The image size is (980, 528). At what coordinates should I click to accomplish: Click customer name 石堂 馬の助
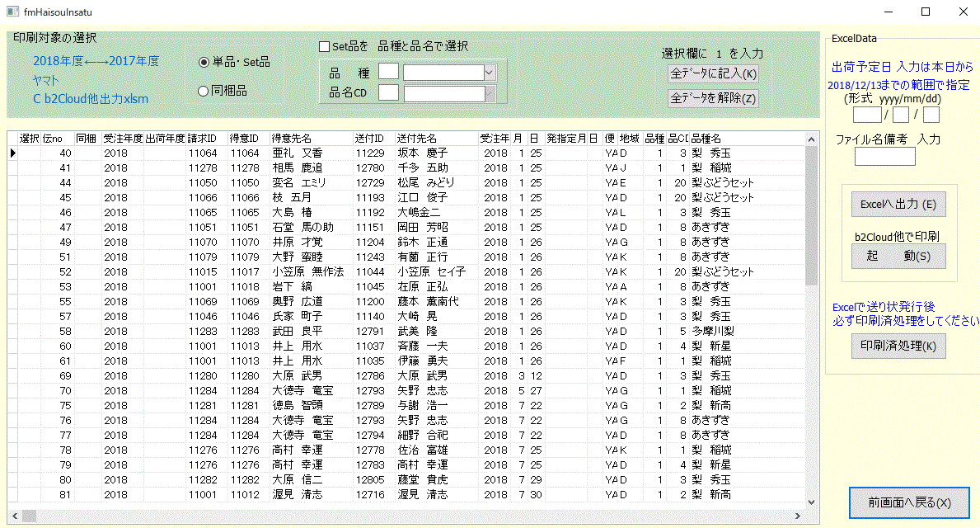[303, 228]
